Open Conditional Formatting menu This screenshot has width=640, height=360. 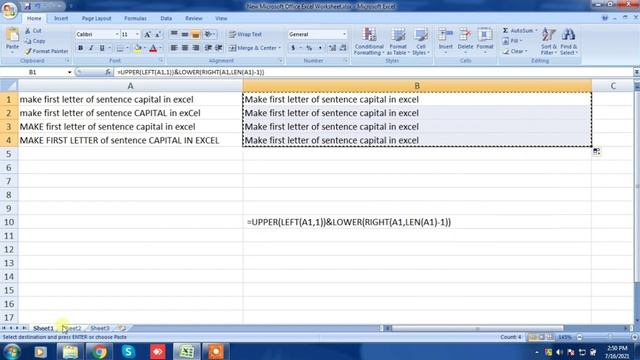tap(369, 41)
